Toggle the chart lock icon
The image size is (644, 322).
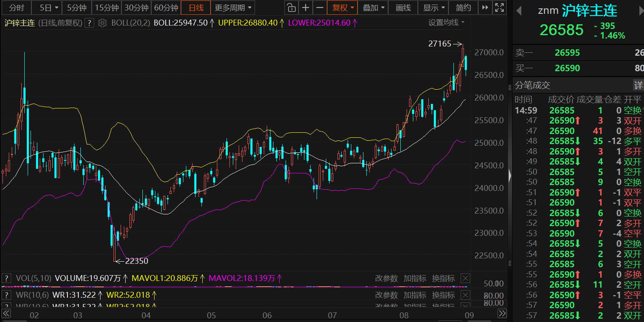[291, 8]
